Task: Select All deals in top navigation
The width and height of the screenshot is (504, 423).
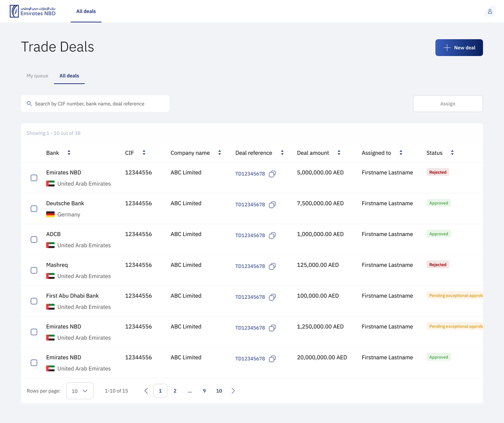Action: click(x=86, y=11)
